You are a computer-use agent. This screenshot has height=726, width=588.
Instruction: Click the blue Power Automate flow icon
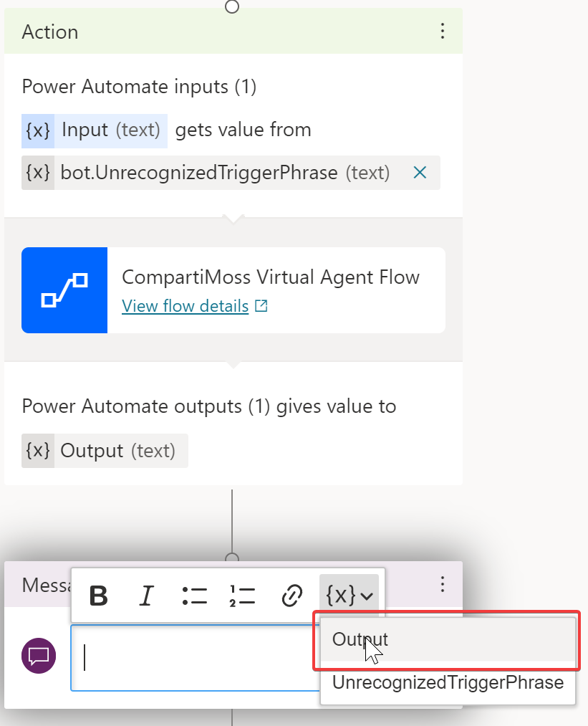64,290
